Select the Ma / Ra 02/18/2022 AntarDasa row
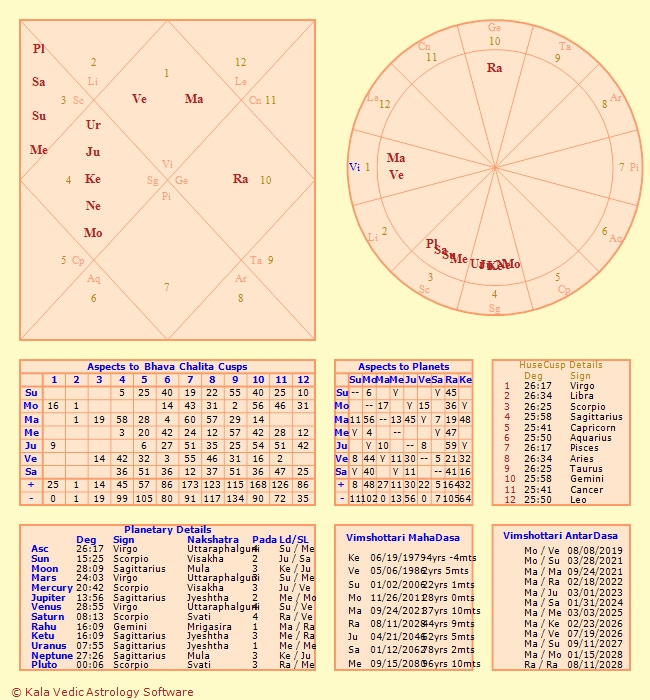 click(x=573, y=582)
